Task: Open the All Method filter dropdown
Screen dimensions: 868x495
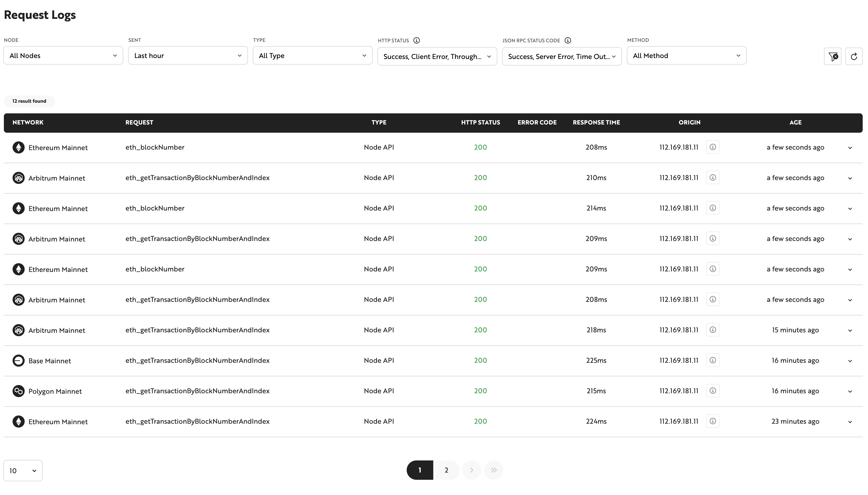Action: tap(686, 55)
